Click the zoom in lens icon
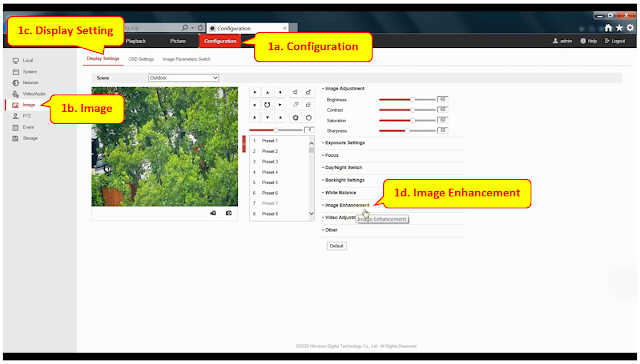 pyautogui.click(x=309, y=92)
